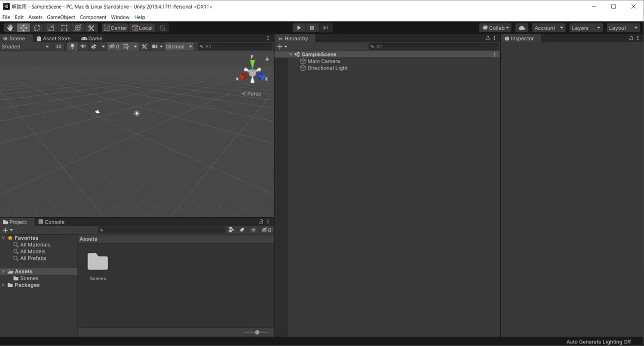Select Directional Light in Hierarchy
Image resolution: width=644 pixels, height=346 pixels.
pos(328,68)
